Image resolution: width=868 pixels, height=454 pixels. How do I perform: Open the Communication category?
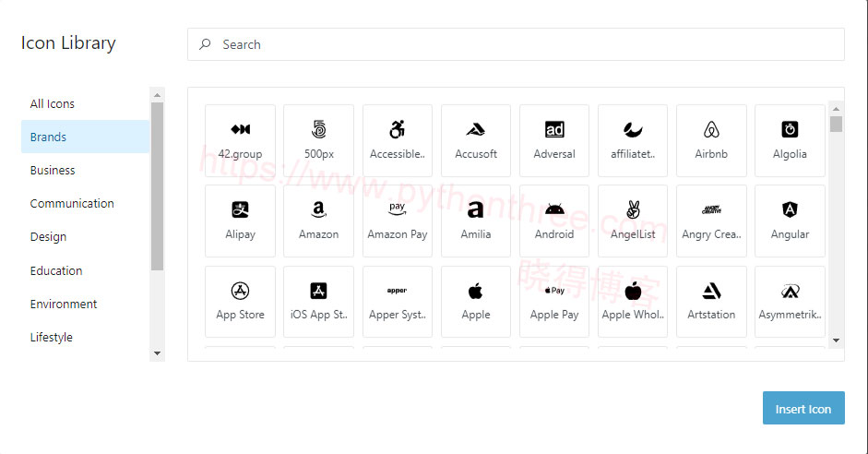(85, 203)
